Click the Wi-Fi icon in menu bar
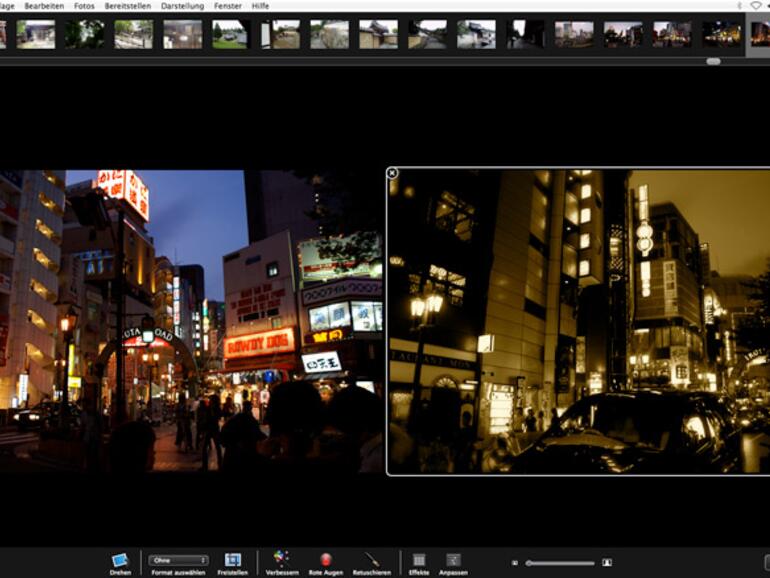This screenshot has height=578, width=770. pos(756,6)
